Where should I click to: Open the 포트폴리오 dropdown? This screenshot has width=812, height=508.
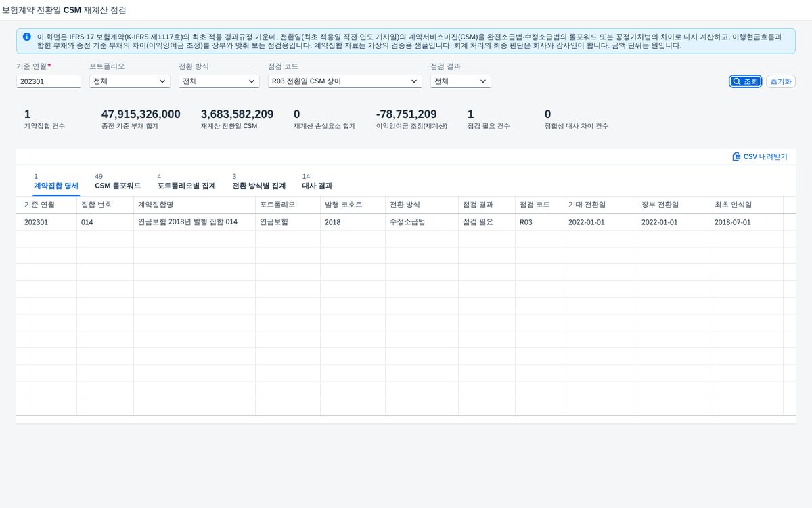click(x=129, y=81)
